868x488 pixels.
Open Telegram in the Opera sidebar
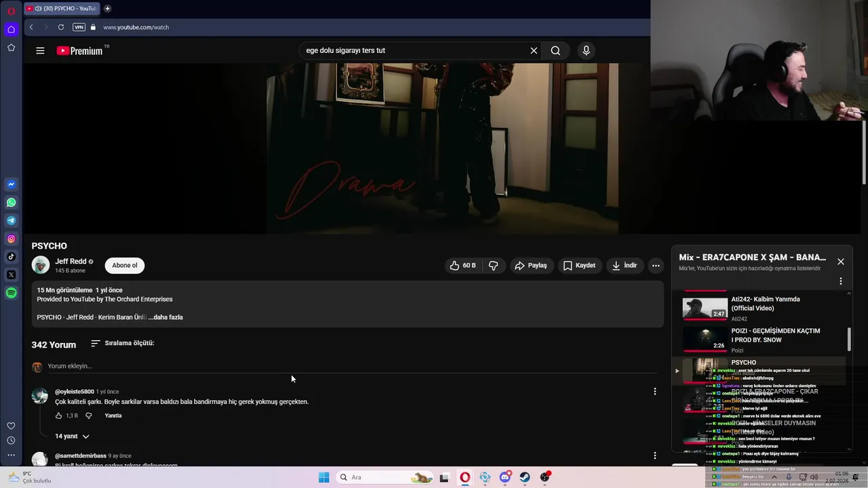pyautogui.click(x=11, y=220)
